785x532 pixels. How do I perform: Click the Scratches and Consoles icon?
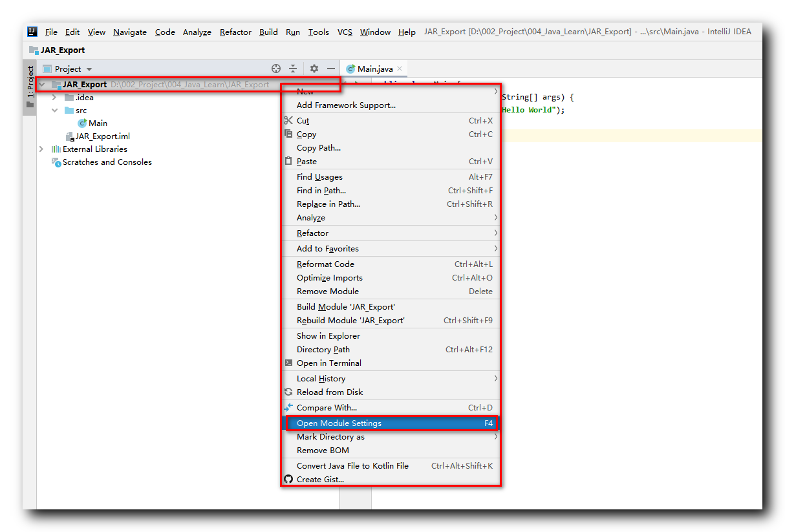click(x=56, y=162)
